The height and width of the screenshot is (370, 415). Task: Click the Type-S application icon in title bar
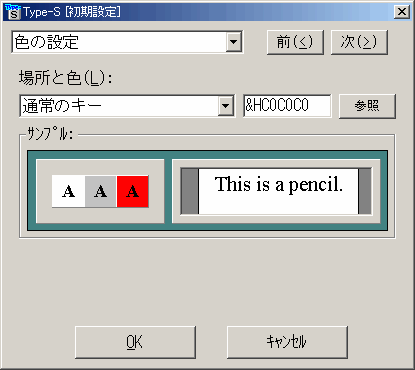[x=13, y=12]
